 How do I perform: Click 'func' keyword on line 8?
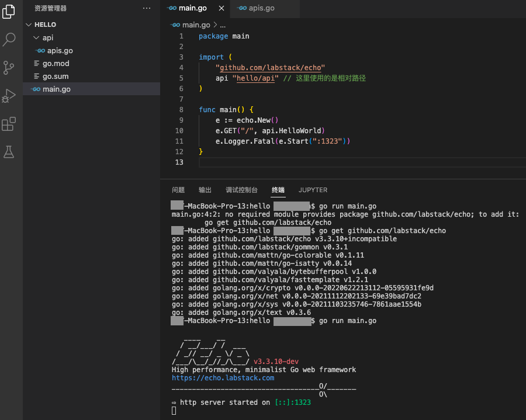coord(207,110)
